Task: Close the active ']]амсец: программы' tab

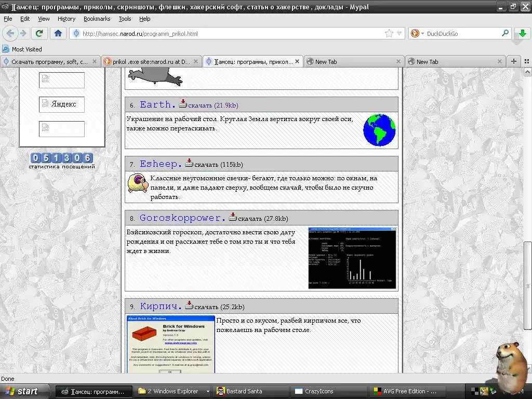Action: (297, 61)
